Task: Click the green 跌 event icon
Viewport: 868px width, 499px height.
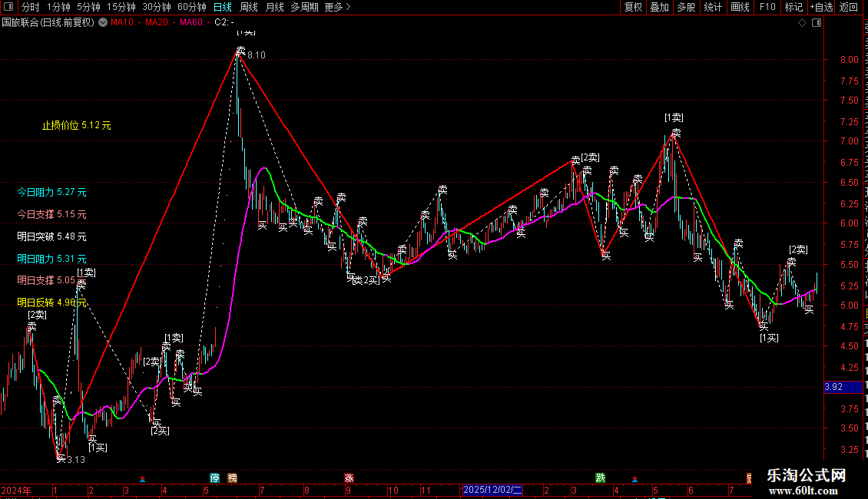Action: [600, 478]
